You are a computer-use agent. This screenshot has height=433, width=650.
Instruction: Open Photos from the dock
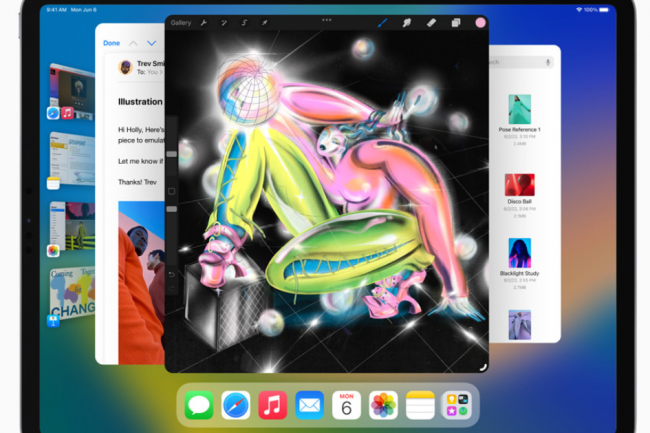point(383,405)
